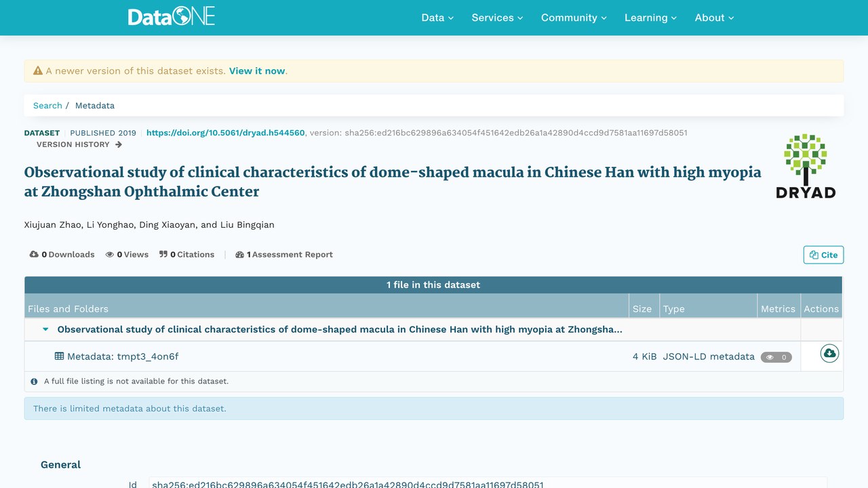The image size is (868, 488).
Task: Click the Downloads cloud icon metric
Action: point(34,254)
